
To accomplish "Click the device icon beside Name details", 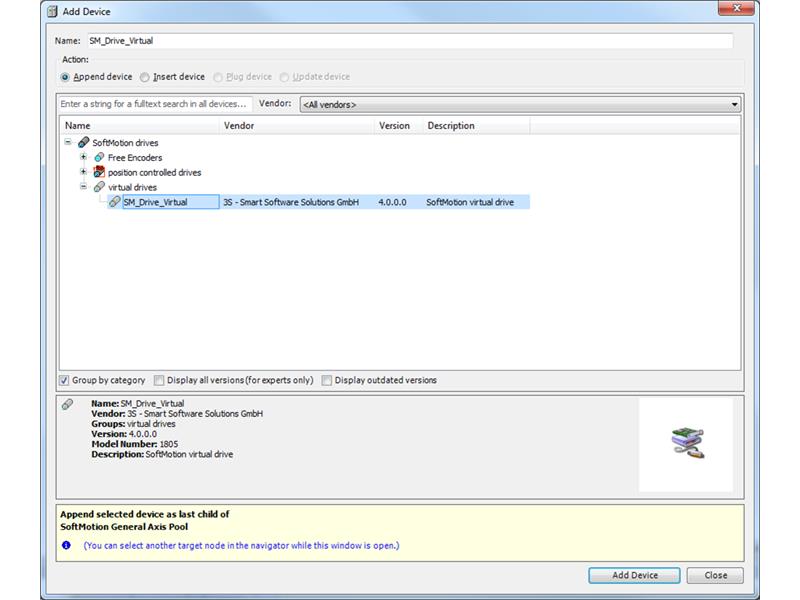I will 67,404.
